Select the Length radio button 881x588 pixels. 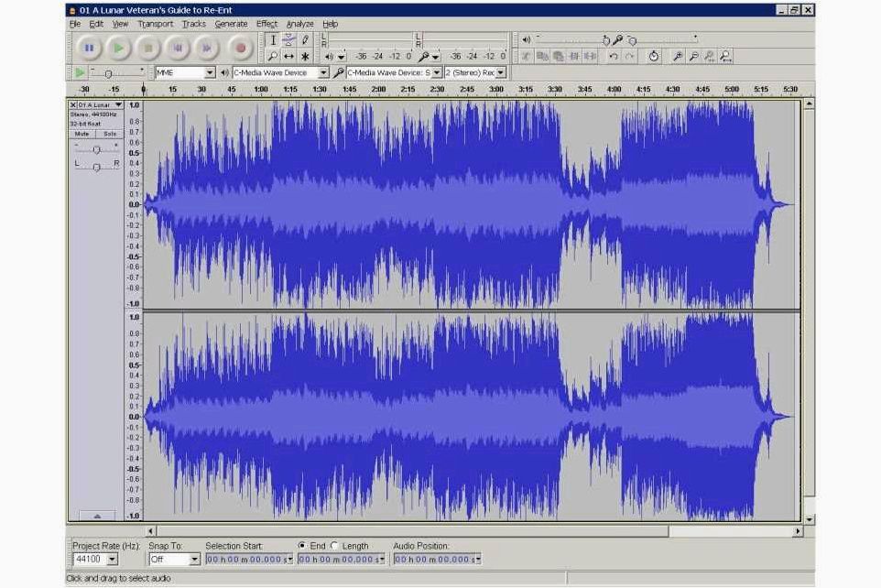pyautogui.click(x=335, y=546)
